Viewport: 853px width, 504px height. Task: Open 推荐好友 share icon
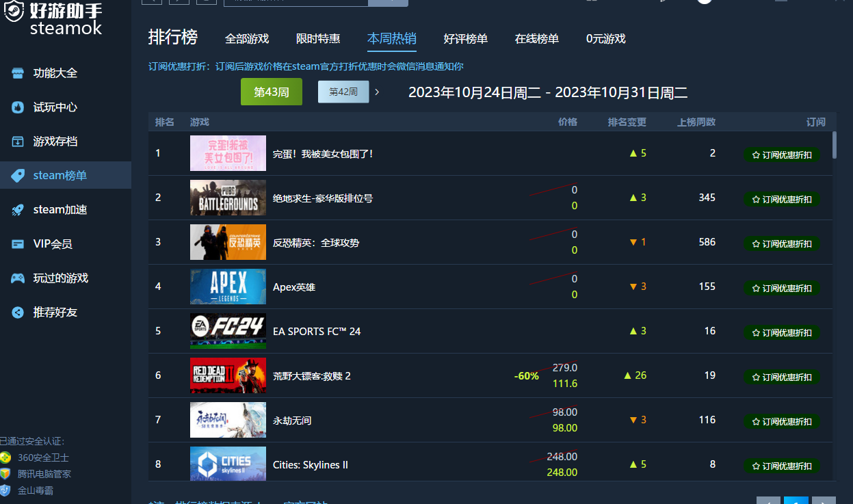coord(18,313)
